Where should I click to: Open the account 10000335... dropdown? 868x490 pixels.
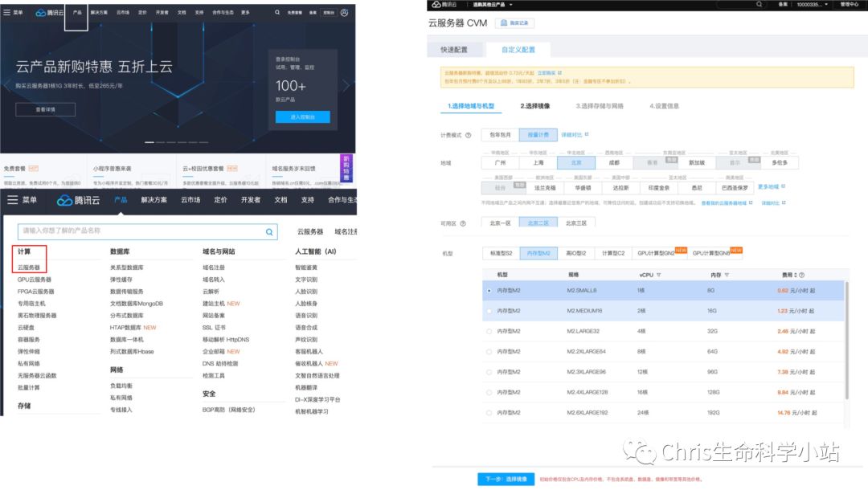(x=812, y=5)
